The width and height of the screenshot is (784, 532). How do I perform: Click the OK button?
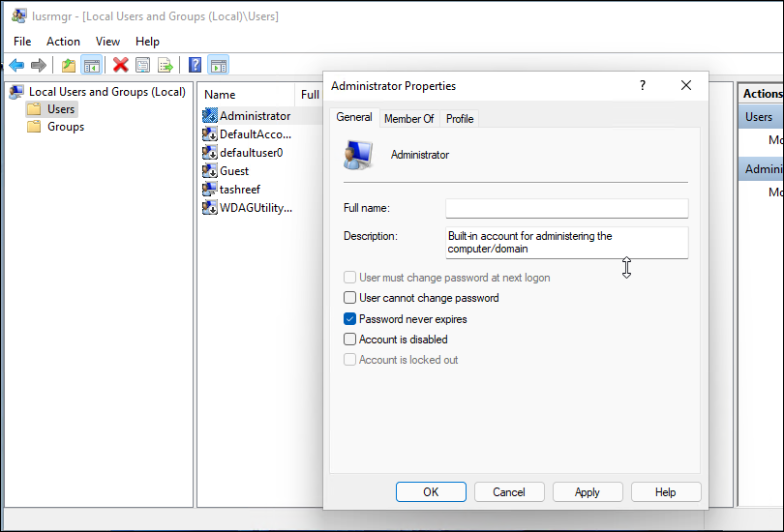(431, 492)
